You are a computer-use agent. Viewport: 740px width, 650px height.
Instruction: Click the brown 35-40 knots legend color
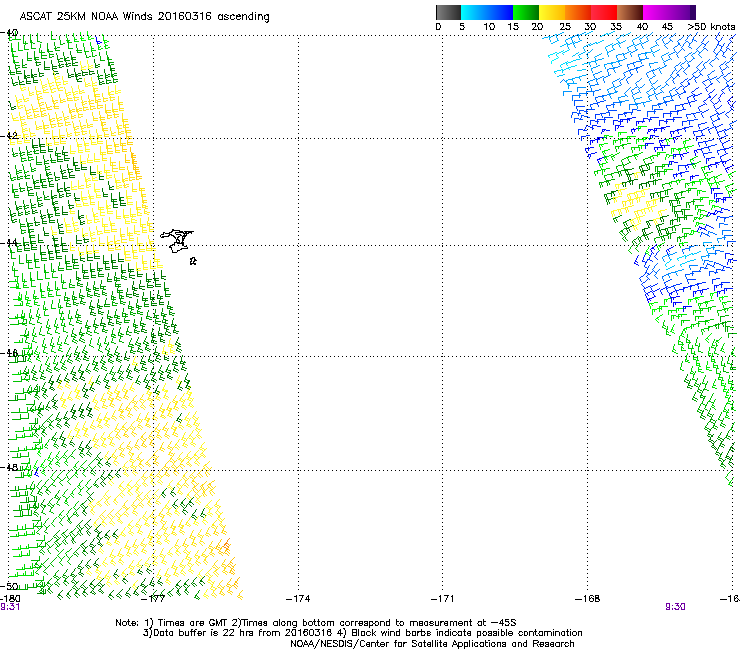point(630,12)
